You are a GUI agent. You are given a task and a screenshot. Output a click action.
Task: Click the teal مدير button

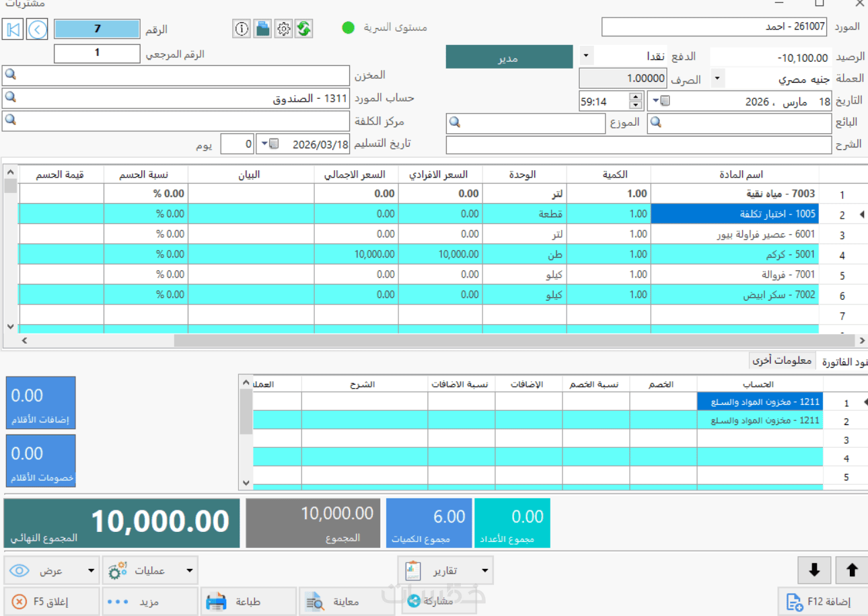click(509, 57)
